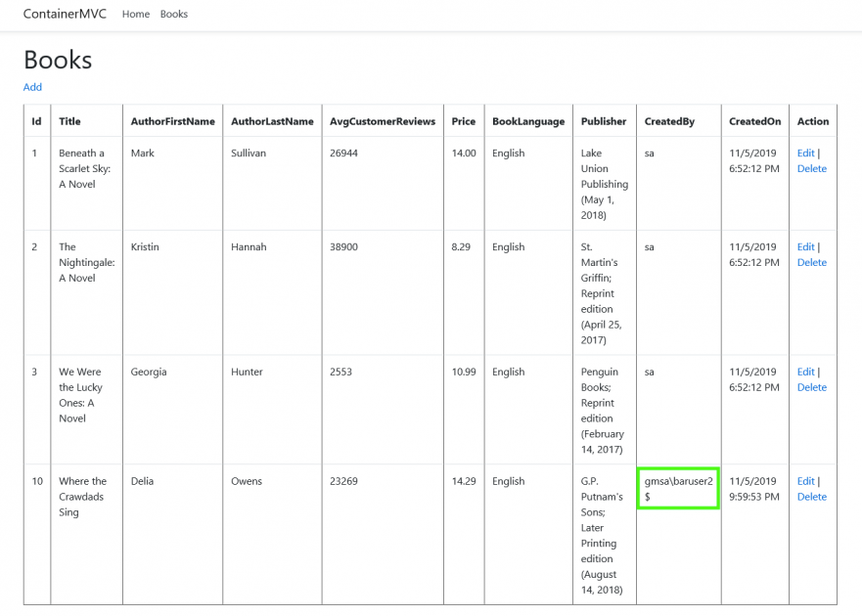Select the CreatedOn column header
This screenshot has width=862, height=616.
pos(754,121)
